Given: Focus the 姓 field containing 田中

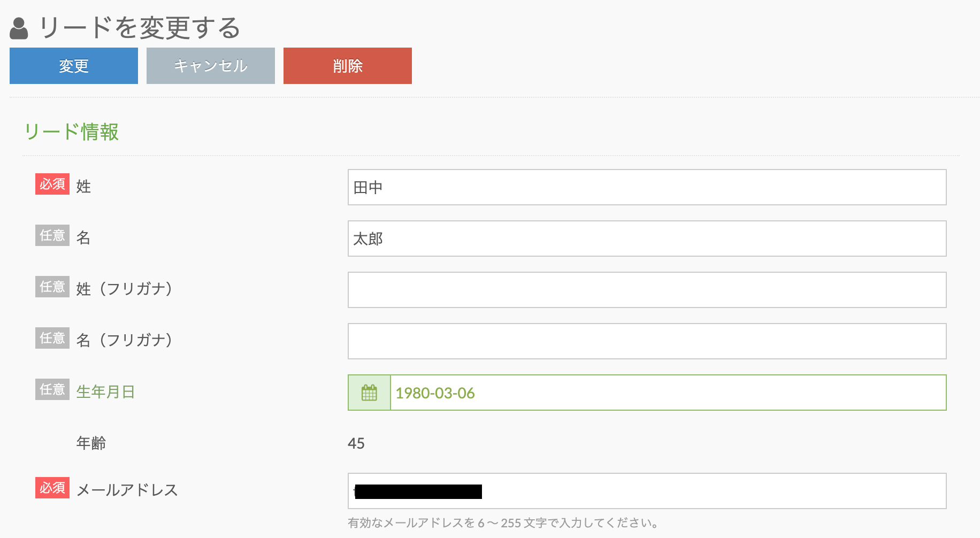Looking at the screenshot, I should [646, 187].
